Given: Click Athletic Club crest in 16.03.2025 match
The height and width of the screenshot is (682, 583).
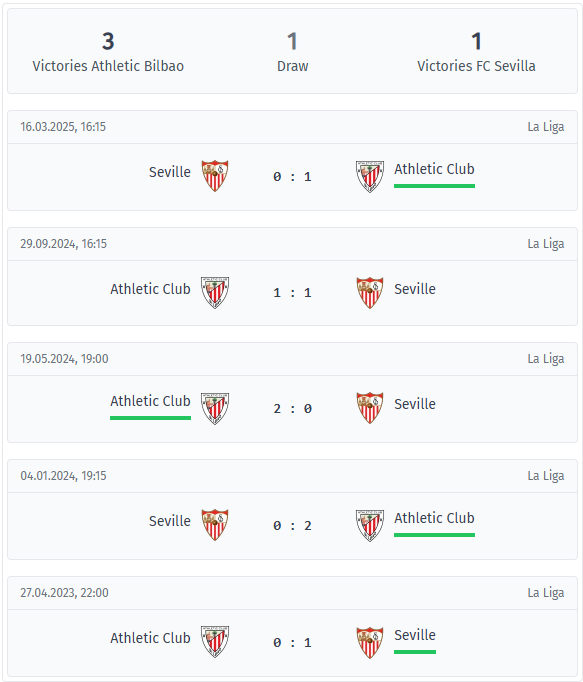Looking at the screenshot, I should coord(370,176).
